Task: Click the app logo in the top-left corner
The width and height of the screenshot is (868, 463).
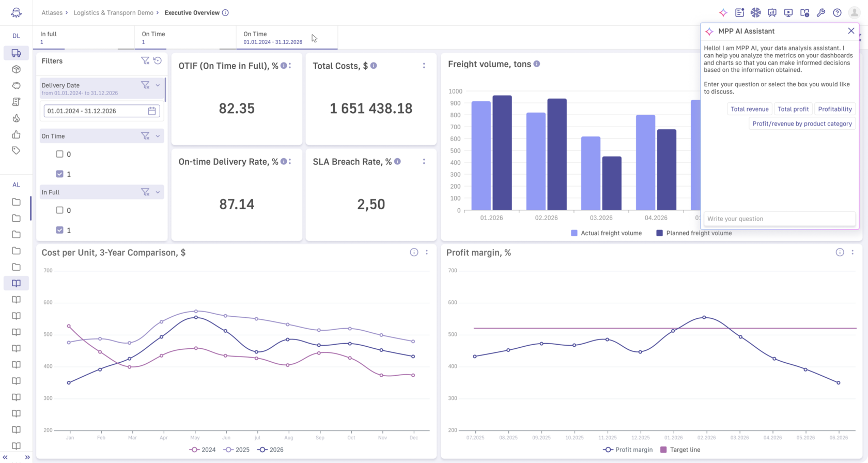Action: click(x=16, y=12)
